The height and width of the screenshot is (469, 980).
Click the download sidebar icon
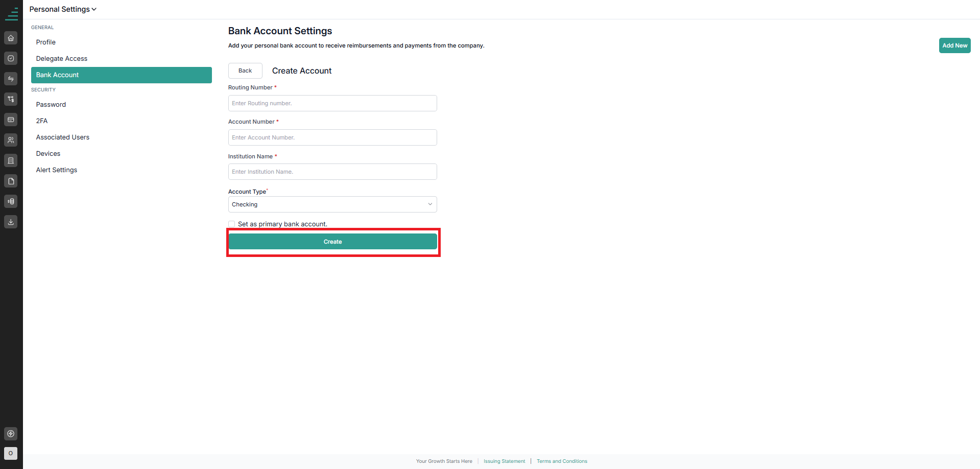(x=11, y=222)
